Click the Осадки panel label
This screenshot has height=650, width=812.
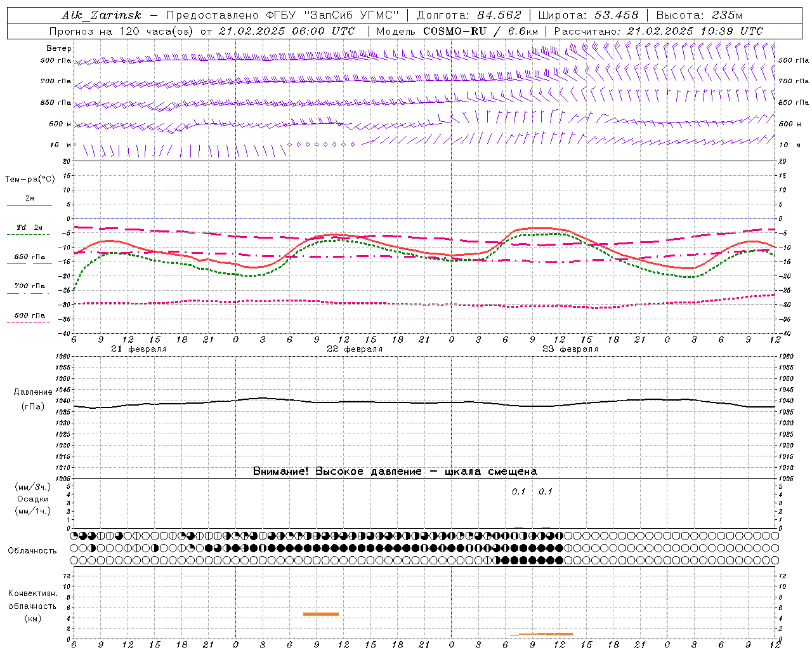33,499
